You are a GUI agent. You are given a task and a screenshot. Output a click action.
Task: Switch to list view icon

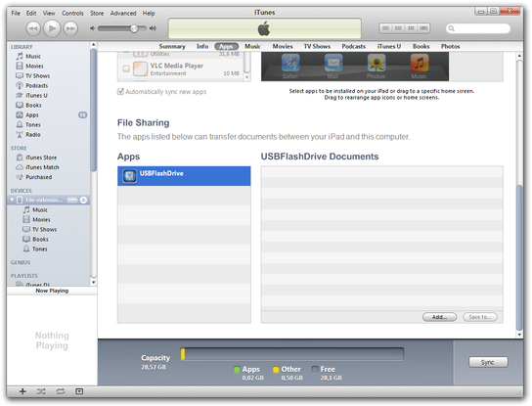tap(385, 28)
